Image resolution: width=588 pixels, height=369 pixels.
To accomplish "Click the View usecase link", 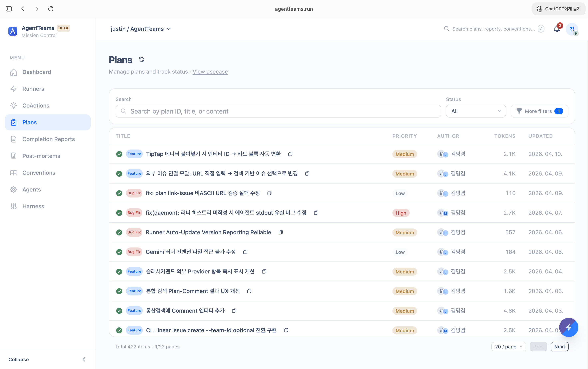I will [210, 72].
